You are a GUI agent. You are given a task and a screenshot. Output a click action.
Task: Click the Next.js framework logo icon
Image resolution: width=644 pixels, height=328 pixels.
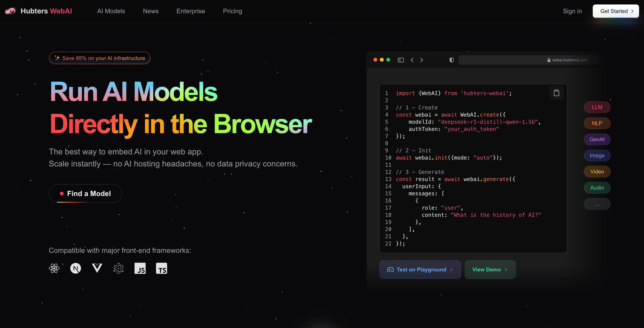75,268
